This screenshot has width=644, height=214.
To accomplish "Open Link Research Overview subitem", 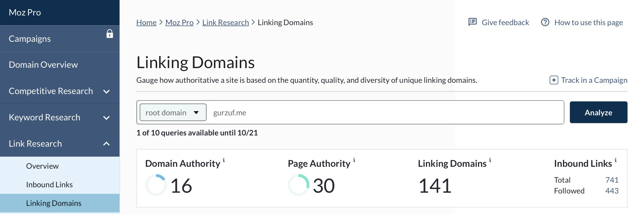I will pyautogui.click(x=60, y=166).
